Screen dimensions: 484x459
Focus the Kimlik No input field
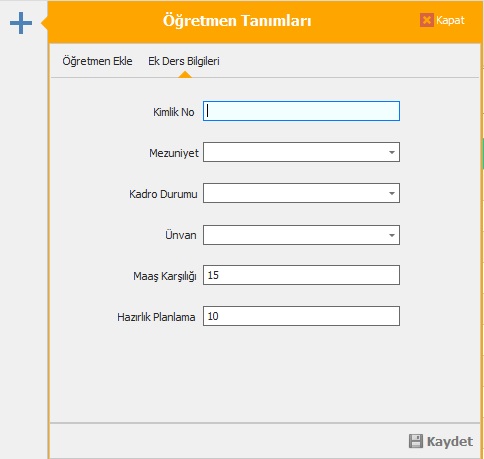(301, 111)
